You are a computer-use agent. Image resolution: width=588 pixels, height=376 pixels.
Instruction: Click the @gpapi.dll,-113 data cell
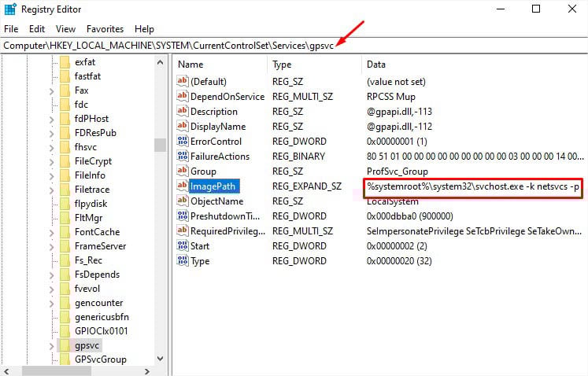(399, 112)
